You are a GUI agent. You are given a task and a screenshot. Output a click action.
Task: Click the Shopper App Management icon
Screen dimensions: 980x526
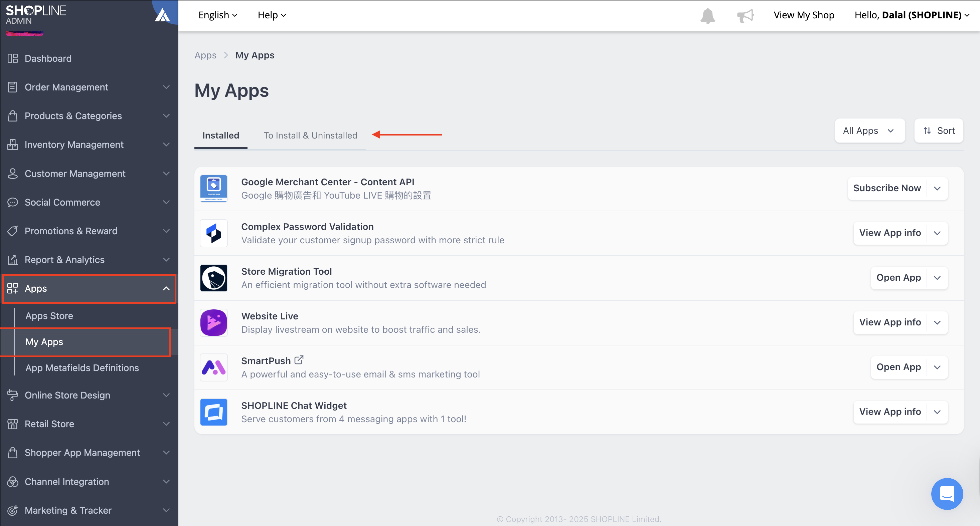(13, 453)
